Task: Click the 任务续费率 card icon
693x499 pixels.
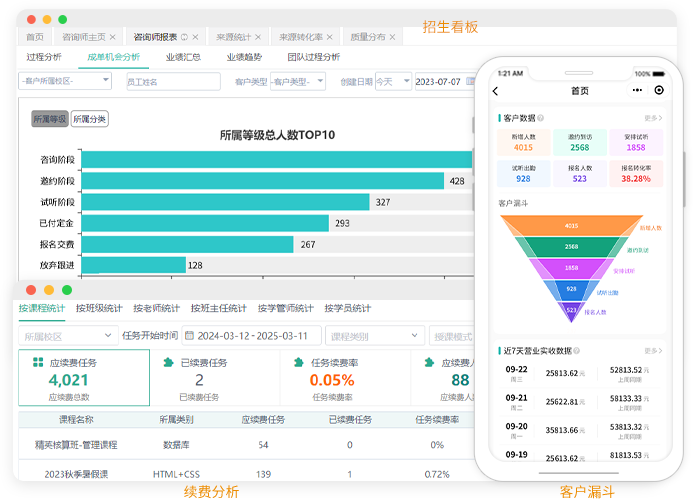Action: click(x=299, y=362)
